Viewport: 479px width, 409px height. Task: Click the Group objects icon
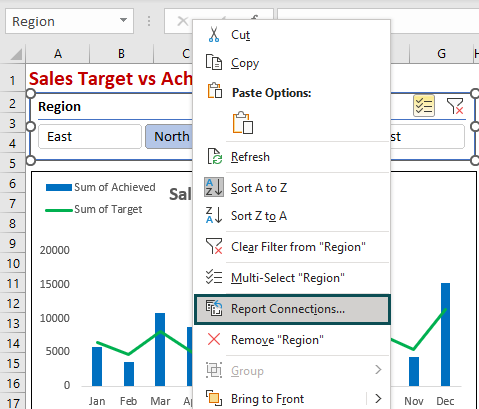tap(214, 370)
